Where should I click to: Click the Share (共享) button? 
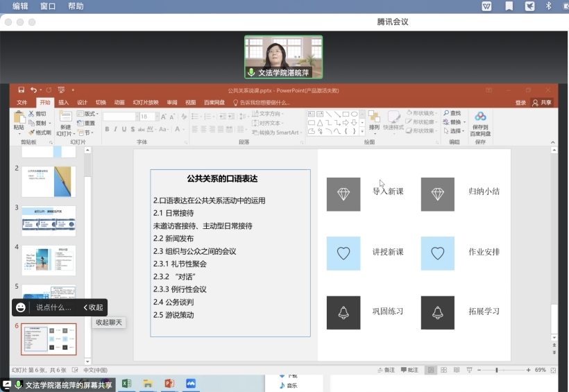(x=543, y=103)
